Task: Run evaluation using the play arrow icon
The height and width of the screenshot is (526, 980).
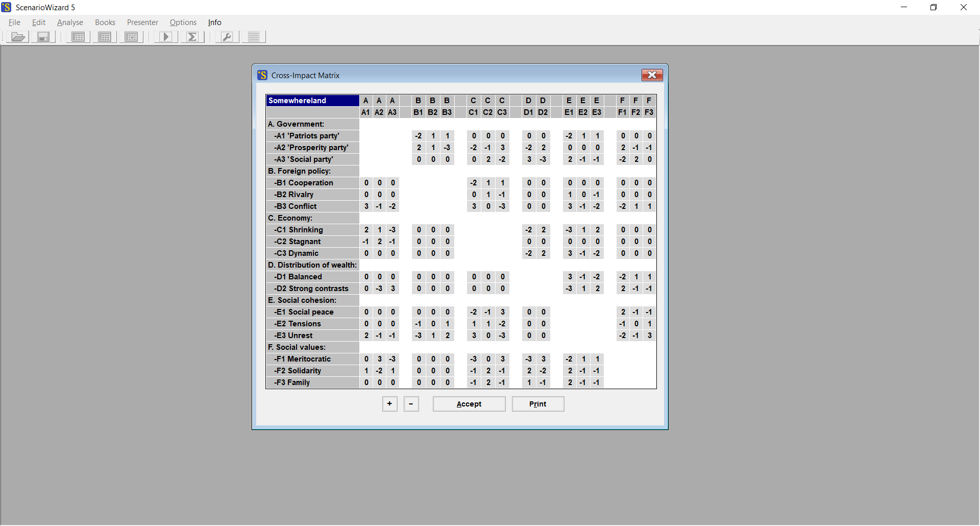Action: point(166,37)
